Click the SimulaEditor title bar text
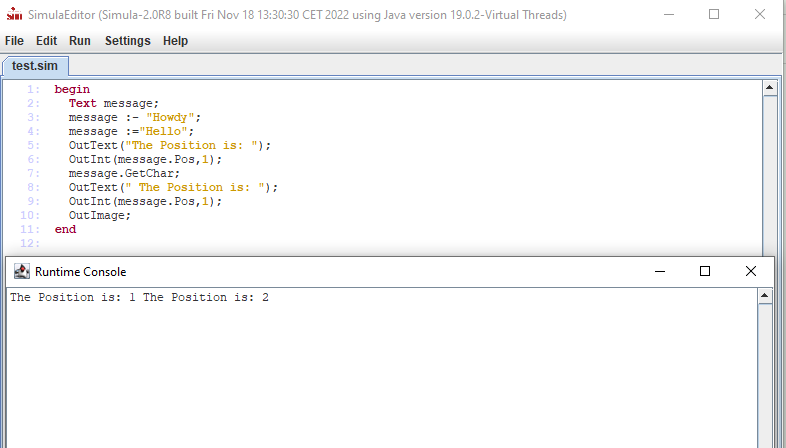Screen dimensions: 786x448 [x=297, y=15]
